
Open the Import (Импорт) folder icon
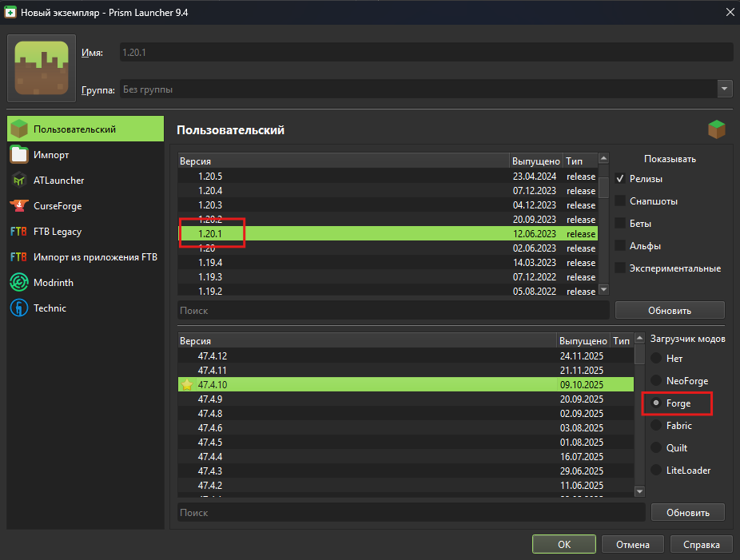(19, 154)
